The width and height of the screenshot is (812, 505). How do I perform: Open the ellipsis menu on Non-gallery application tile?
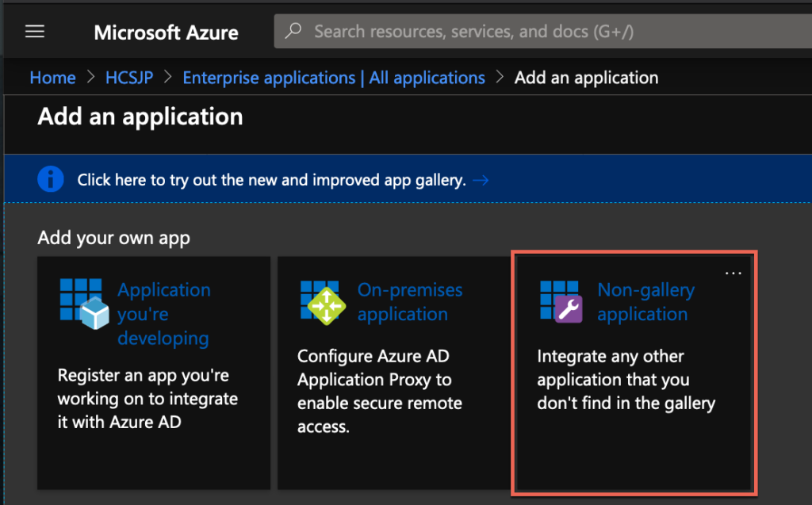click(733, 273)
